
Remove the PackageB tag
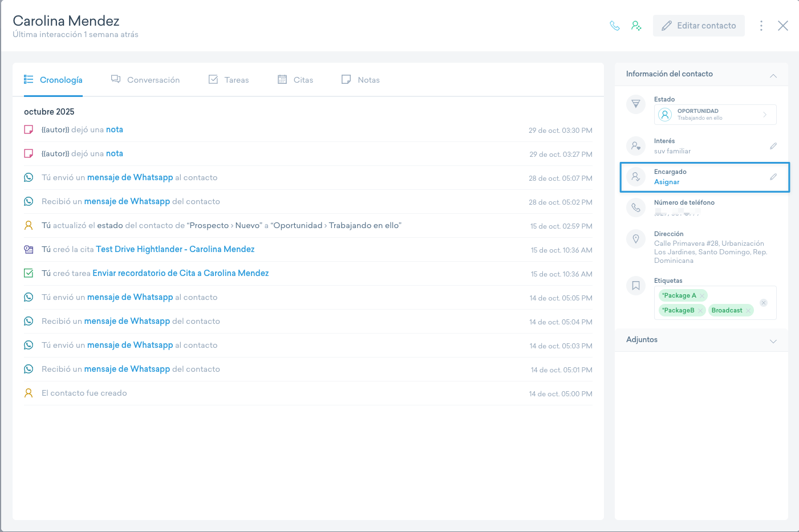tap(700, 310)
